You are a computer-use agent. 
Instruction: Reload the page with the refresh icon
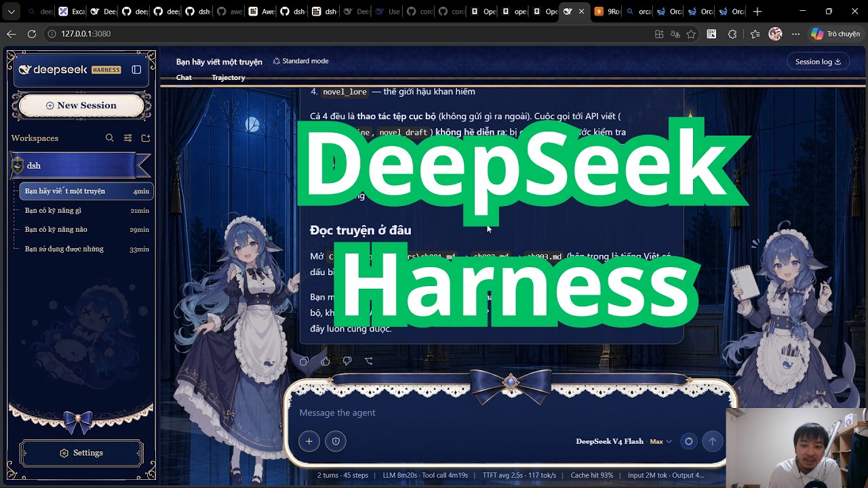pyautogui.click(x=31, y=34)
